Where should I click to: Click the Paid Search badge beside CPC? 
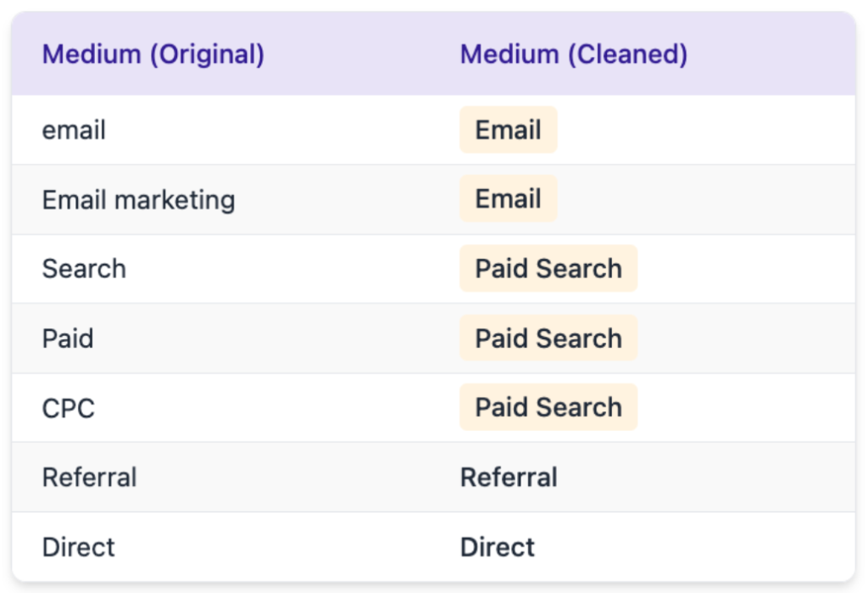click(548, 407)
